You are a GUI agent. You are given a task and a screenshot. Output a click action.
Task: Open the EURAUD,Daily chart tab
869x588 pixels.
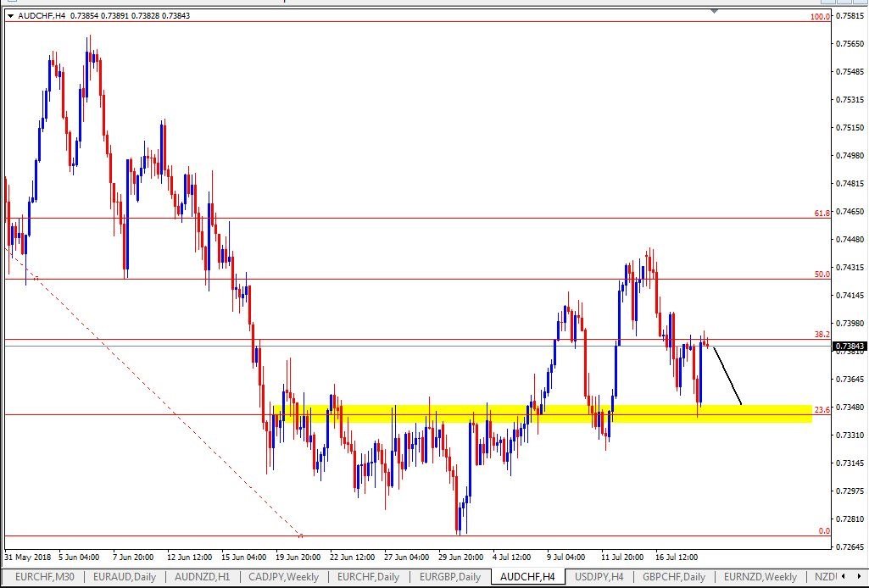click(x=124, y=576)
